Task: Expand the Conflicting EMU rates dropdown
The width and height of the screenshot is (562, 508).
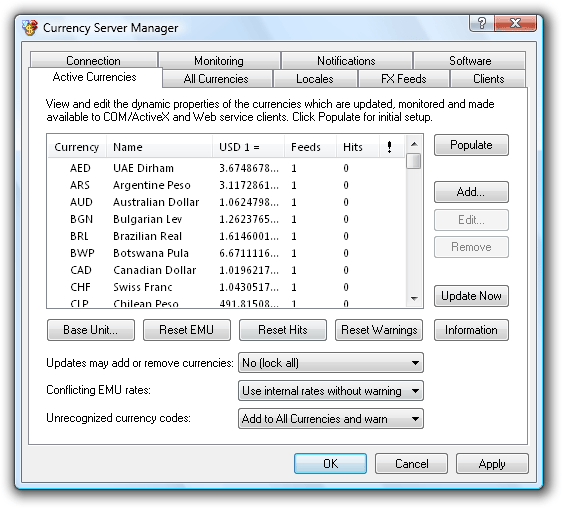Action: point(330,391)
